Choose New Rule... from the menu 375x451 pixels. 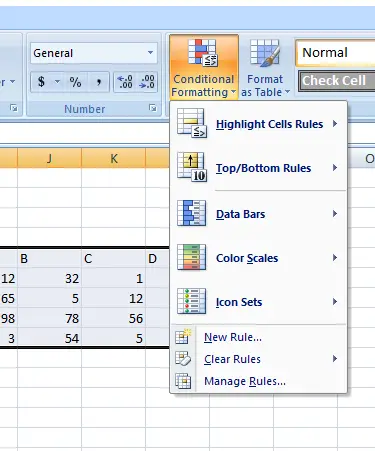point(258,337)
